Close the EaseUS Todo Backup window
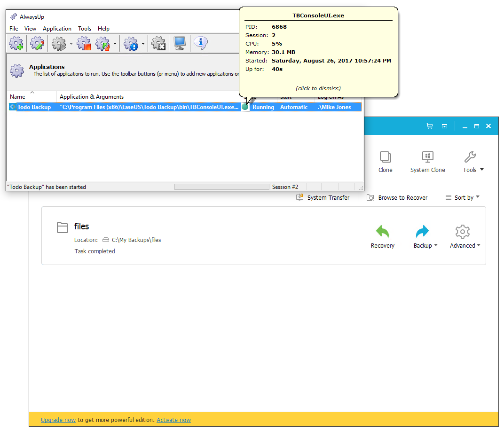 click(x=488, y=126)
